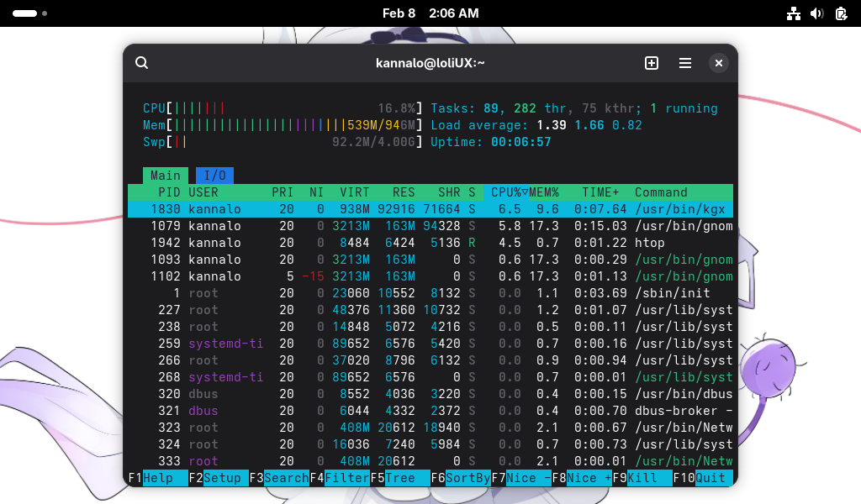Select the dbus-broker process row 321

click(430, 411)
